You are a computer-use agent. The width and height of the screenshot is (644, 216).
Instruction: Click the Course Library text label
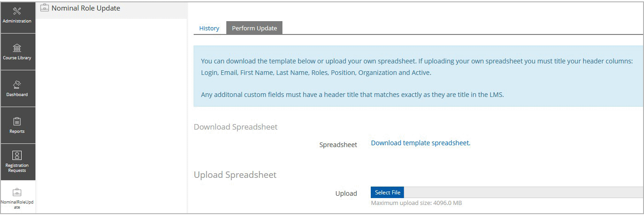pyautogui.click(x=17, y=58)
